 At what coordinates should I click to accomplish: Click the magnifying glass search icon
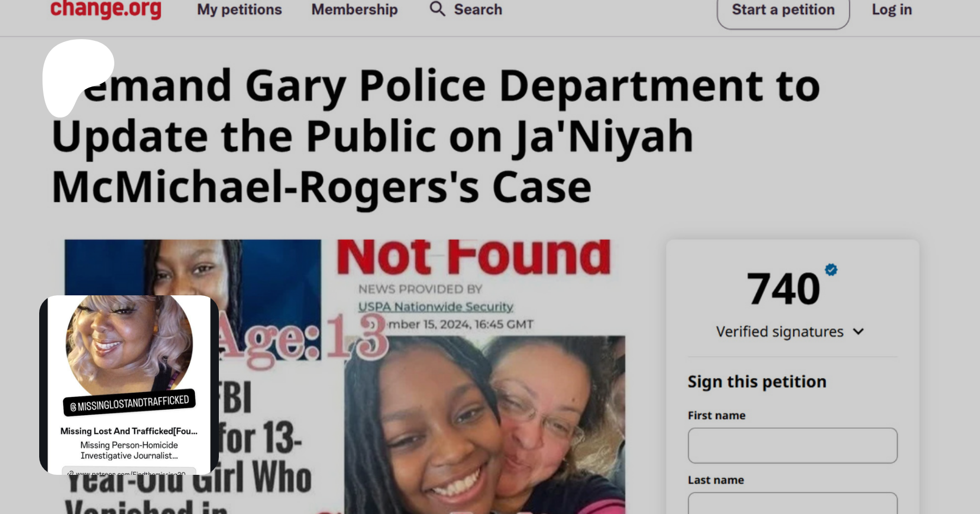437,9
